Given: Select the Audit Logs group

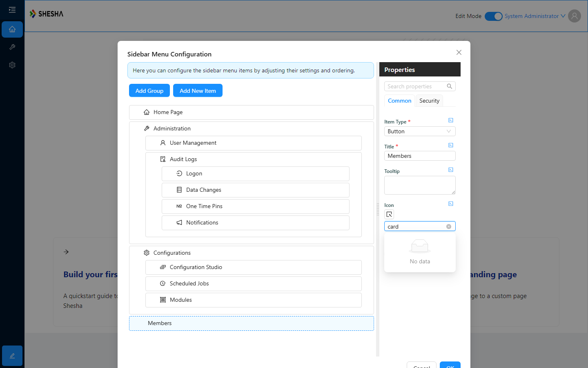Looking at the screenshot, I should (x=254, y=159).
